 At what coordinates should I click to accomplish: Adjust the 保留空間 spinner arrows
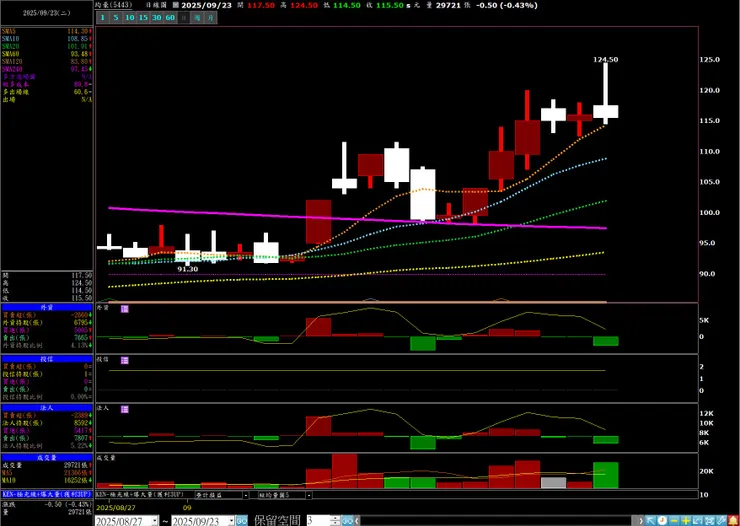(335, 521)
